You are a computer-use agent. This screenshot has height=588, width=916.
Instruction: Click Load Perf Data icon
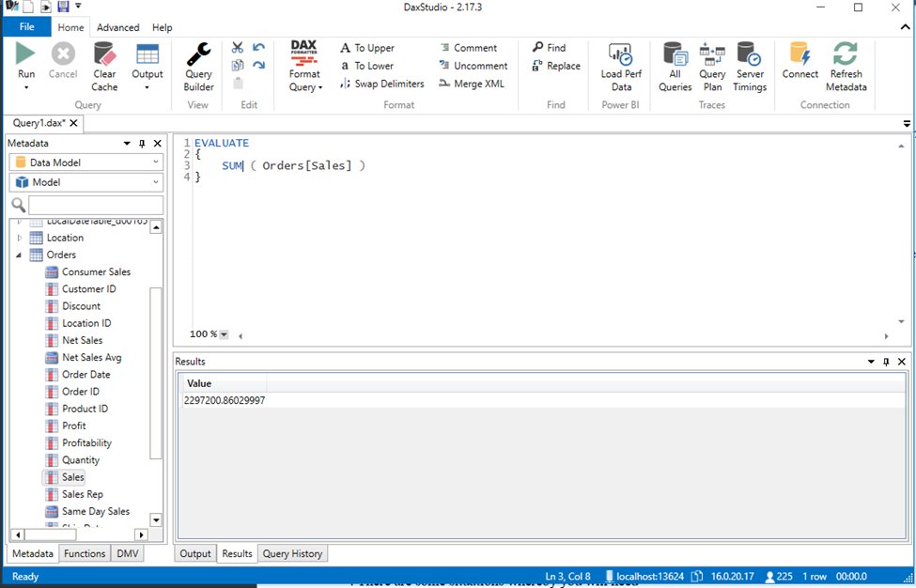(620, 54)
